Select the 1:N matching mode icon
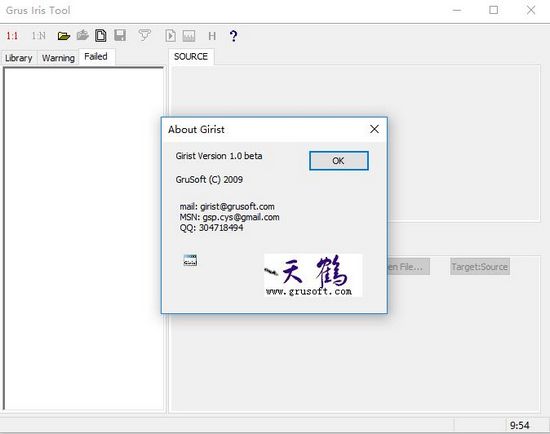The image size is (550, 434). click(39, 36)
